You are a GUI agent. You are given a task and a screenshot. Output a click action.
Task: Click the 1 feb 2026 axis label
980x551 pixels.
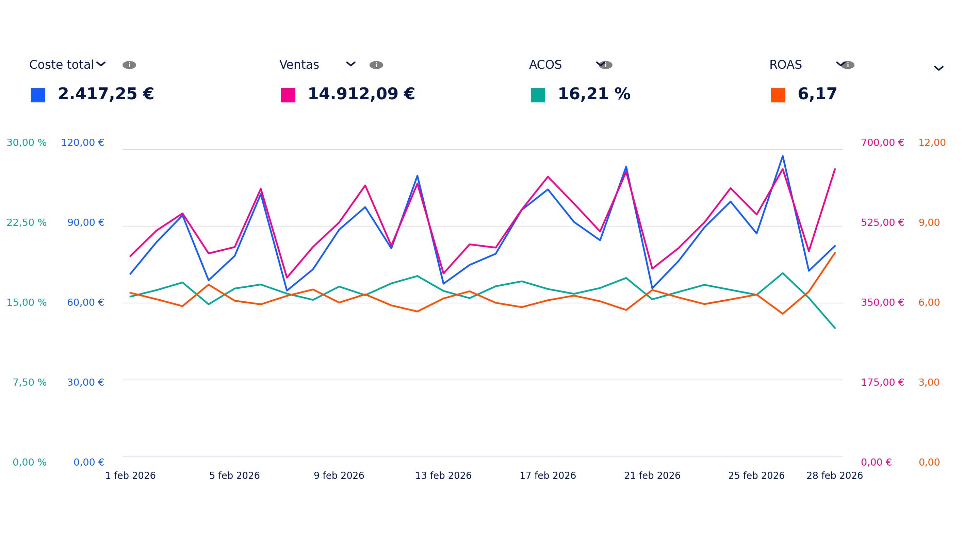click(x=130, y=476)
